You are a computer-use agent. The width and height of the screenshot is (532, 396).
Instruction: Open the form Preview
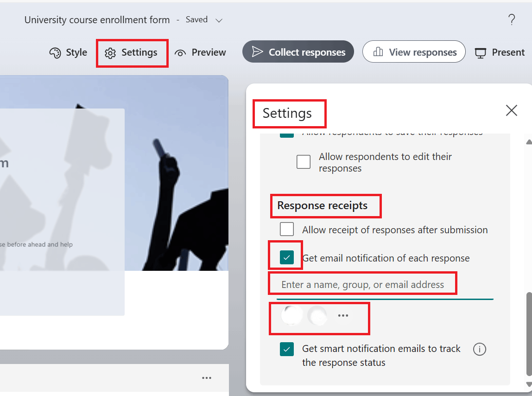point(200,52)
